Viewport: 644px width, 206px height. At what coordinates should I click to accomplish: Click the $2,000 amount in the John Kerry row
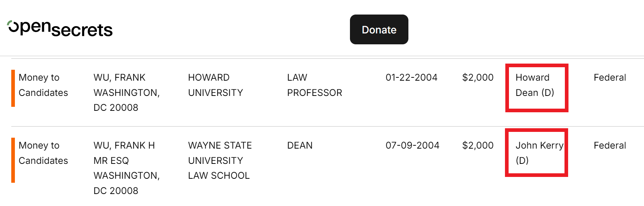coord(478,145)
